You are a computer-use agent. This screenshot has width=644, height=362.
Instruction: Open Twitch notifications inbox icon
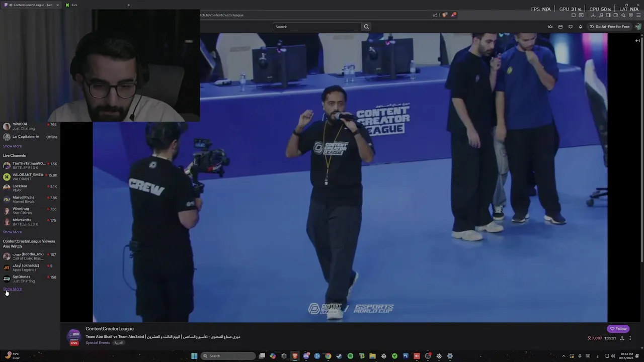[560, 27]
